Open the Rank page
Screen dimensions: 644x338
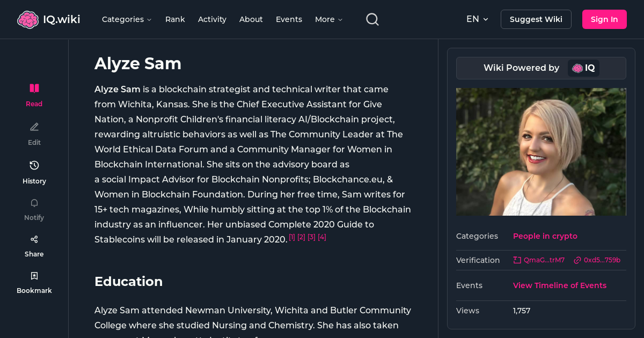[175, 19]
